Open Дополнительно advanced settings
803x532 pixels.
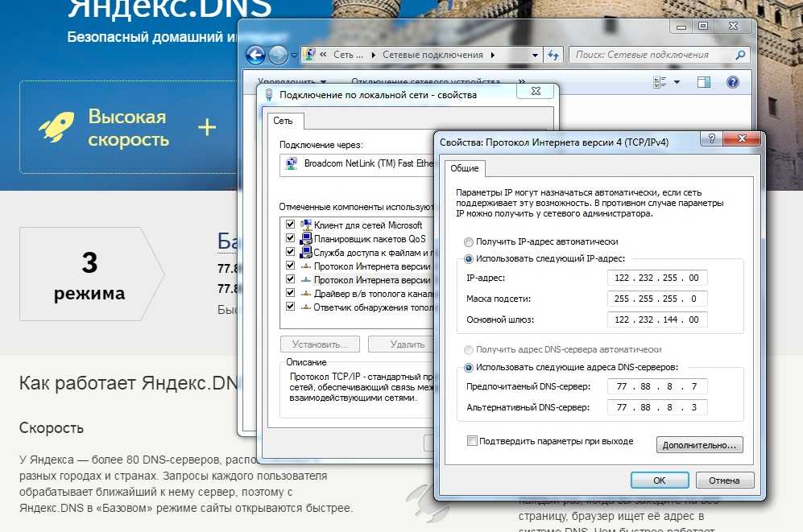(x=699, y=445)
